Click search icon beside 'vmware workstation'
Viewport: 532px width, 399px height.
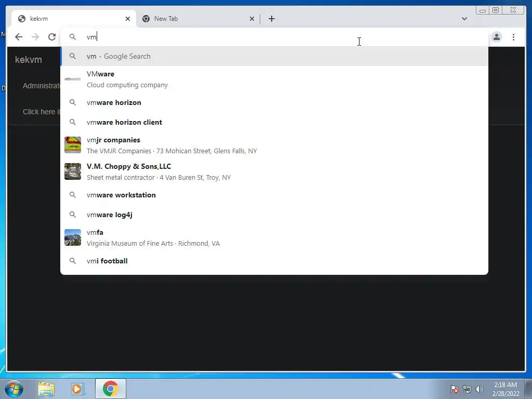coord(73,195)
